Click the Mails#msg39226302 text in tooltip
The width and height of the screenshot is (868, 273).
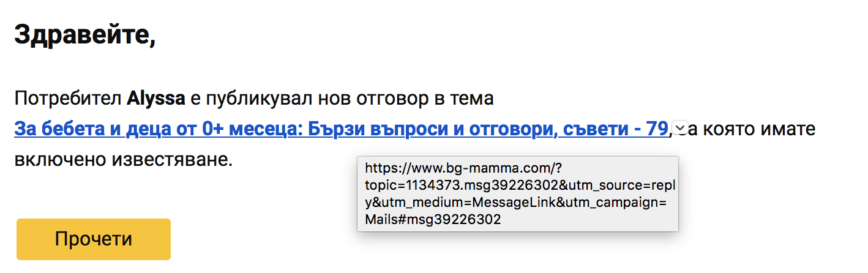coord(432,219)
